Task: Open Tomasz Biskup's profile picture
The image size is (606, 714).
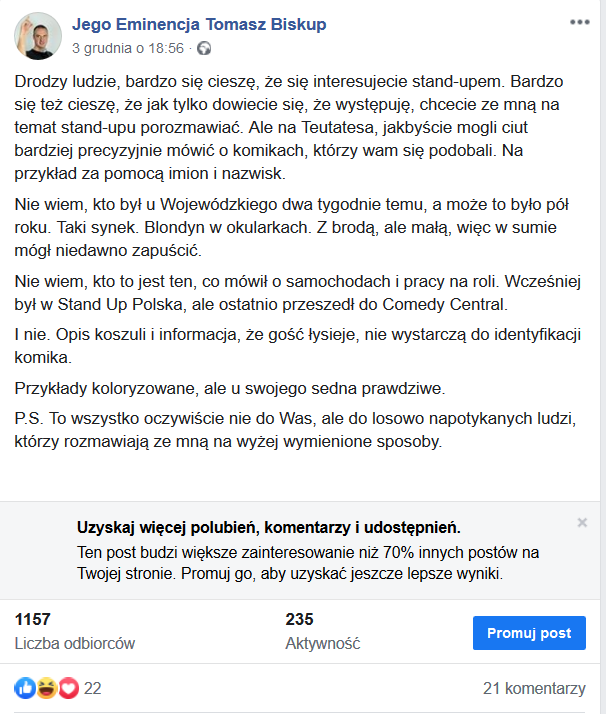Action: tap(36, 35)
